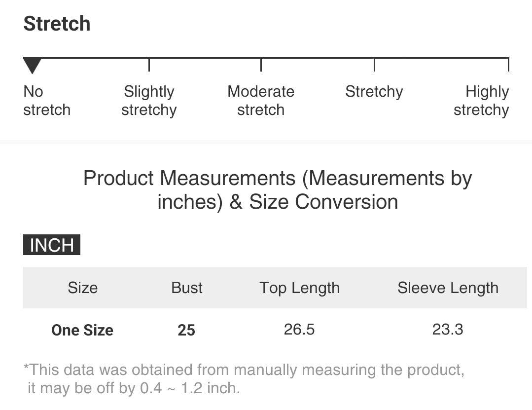
Task: Click the tick mark above Moderate stretch
Action: point(261,65)
